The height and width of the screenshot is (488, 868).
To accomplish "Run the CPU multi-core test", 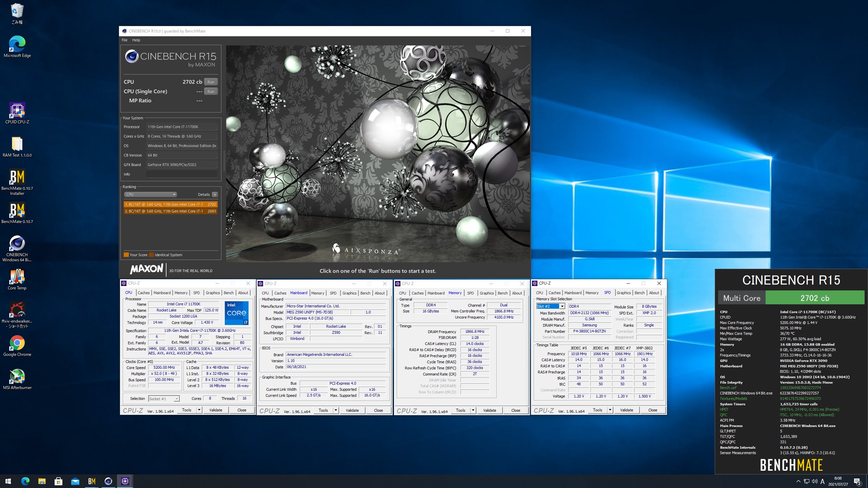I will tap(211, 82).
